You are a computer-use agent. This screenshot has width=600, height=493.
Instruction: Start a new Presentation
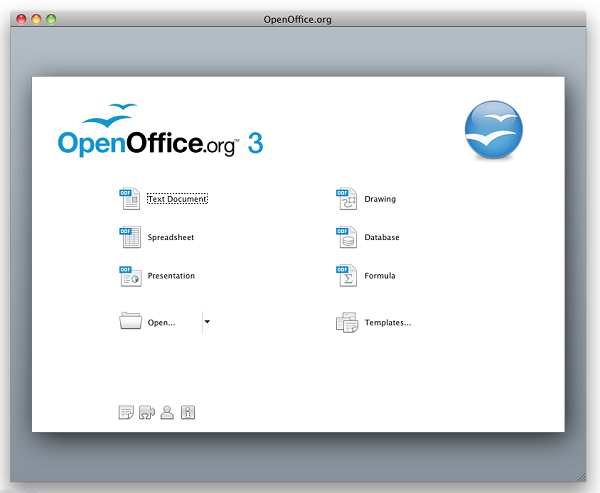tap(171, 276)
